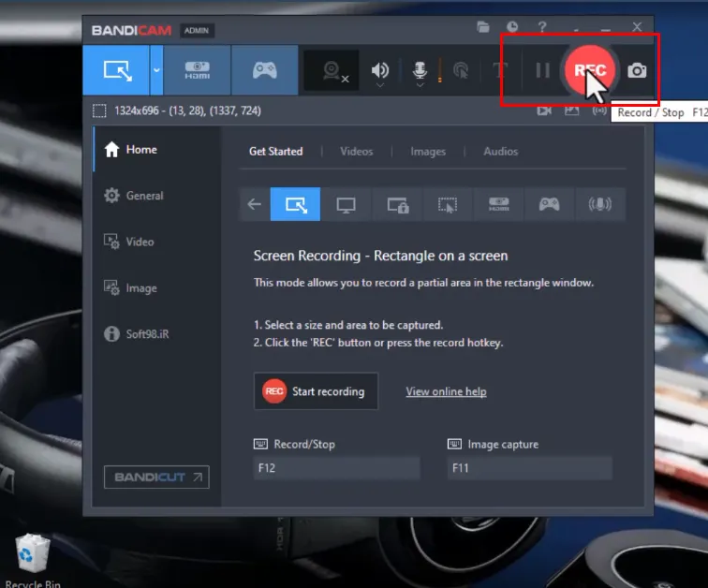
Task: Switch to the Videos tab
Action: [x=357, y=151]
